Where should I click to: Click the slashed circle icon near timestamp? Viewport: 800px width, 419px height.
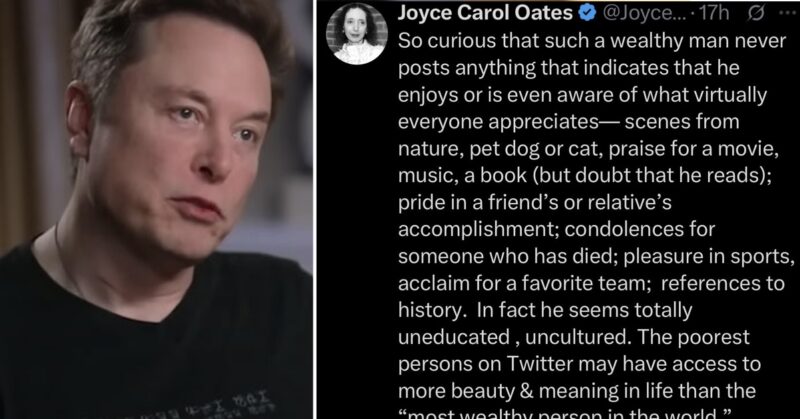pyautogui.click(x=756, y=13)
